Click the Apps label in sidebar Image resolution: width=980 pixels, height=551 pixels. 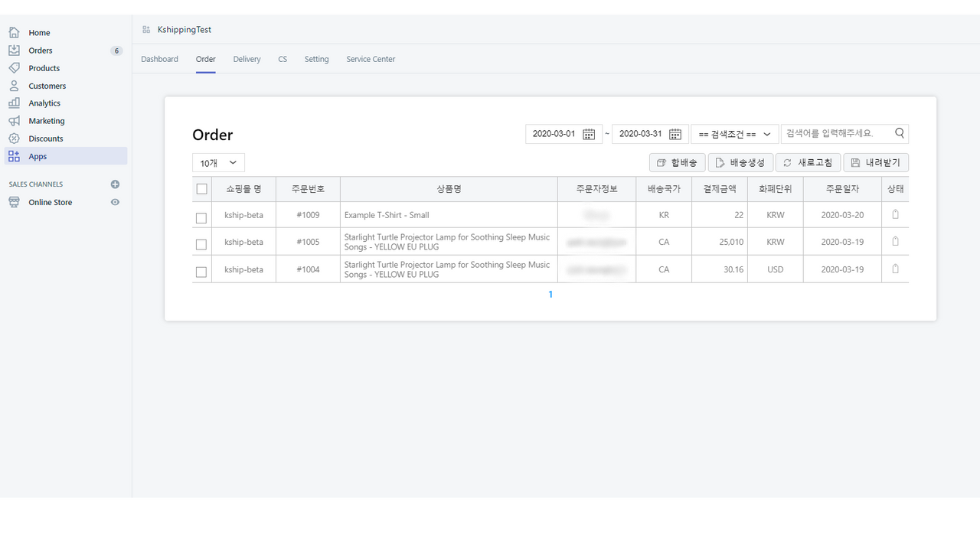click(38, 156)
